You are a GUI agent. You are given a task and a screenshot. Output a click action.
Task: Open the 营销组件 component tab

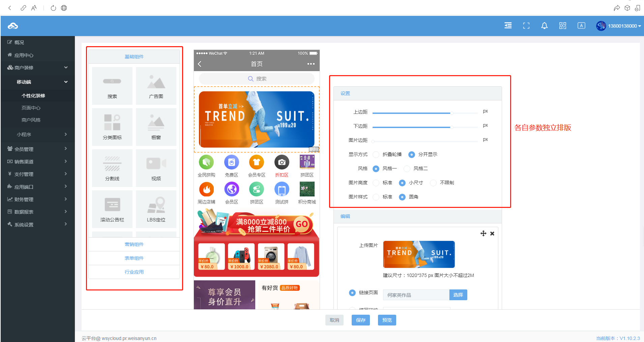click(x=134, y=244)
